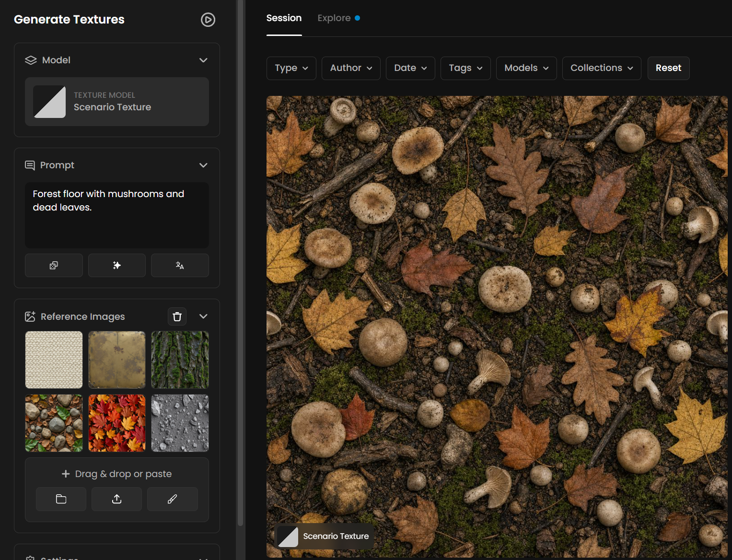
Task: Collapse the Prompt section chevron
Action: coord(203,165)
